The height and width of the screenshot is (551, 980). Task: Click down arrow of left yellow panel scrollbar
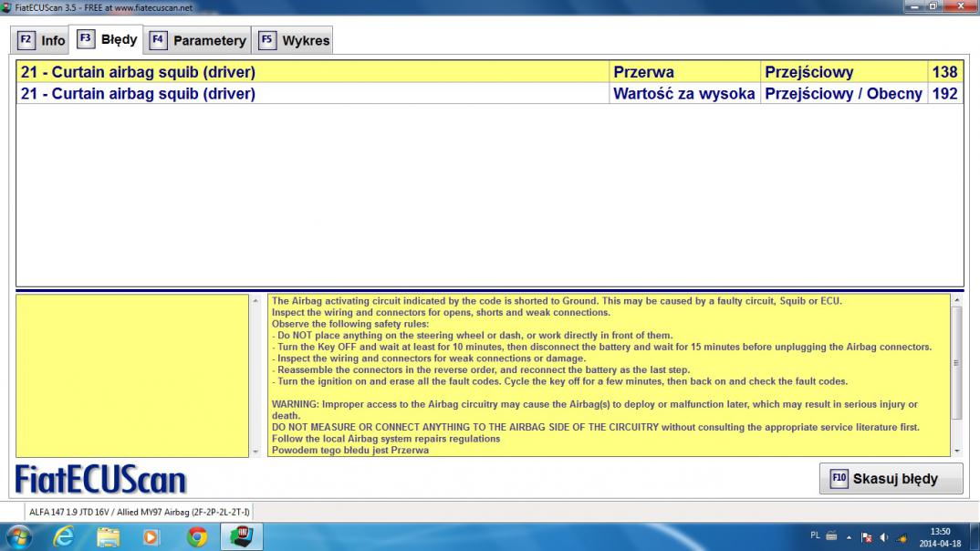point(255,451)
